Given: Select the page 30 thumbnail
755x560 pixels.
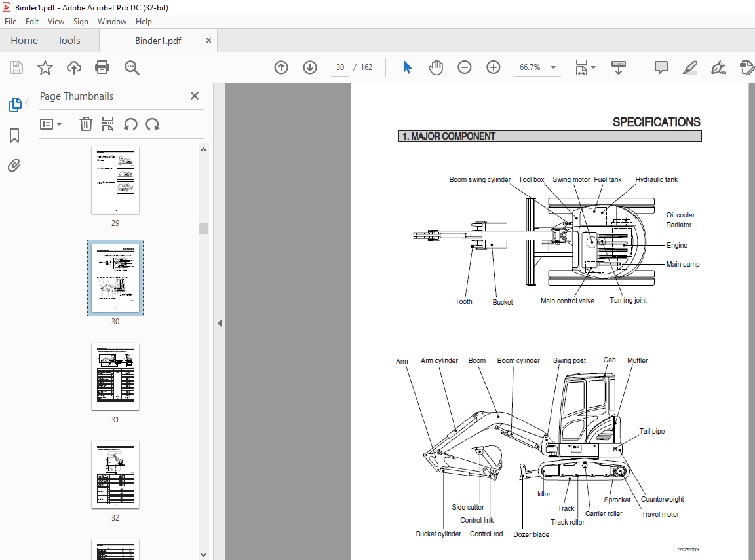Looking at the screenshot, I should [115, 278].
